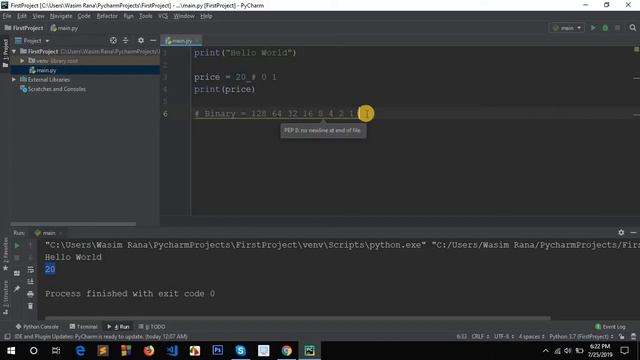The width and height of the screenshot is (640, 360).
Task: Open Python 3.7 interpreter selector
Action: pos(581,337)
